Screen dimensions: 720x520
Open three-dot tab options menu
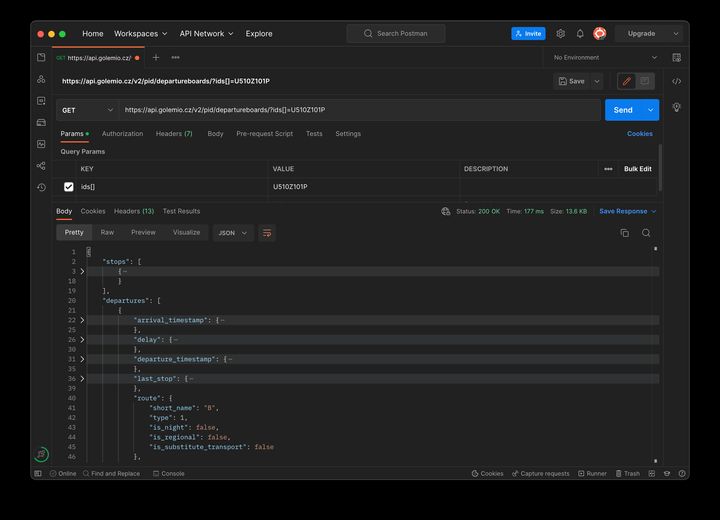coord(175,57)
